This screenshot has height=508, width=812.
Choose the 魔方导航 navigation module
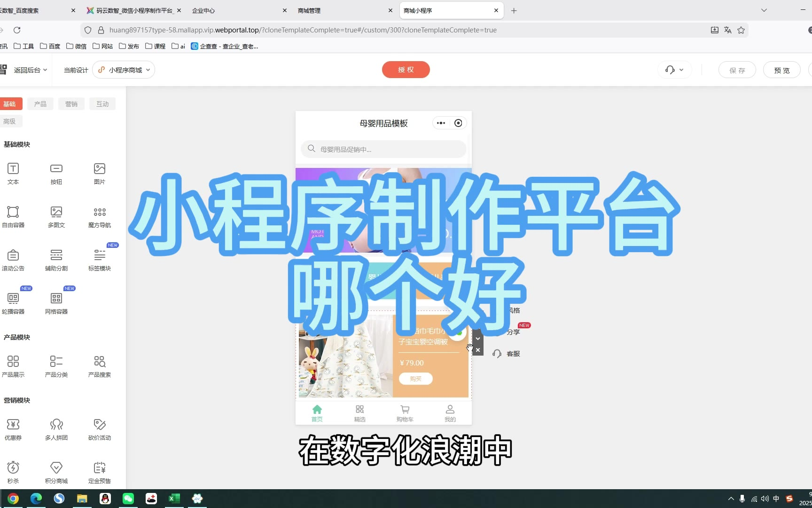point(100,216)
